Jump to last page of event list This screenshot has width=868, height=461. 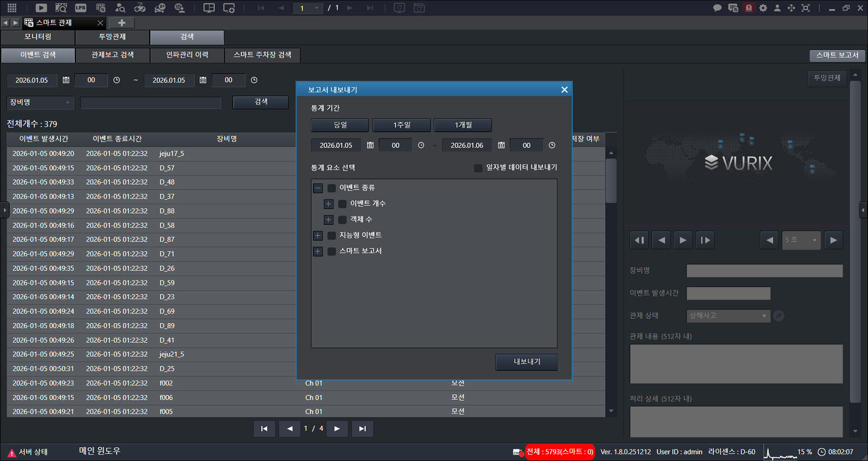362,429
